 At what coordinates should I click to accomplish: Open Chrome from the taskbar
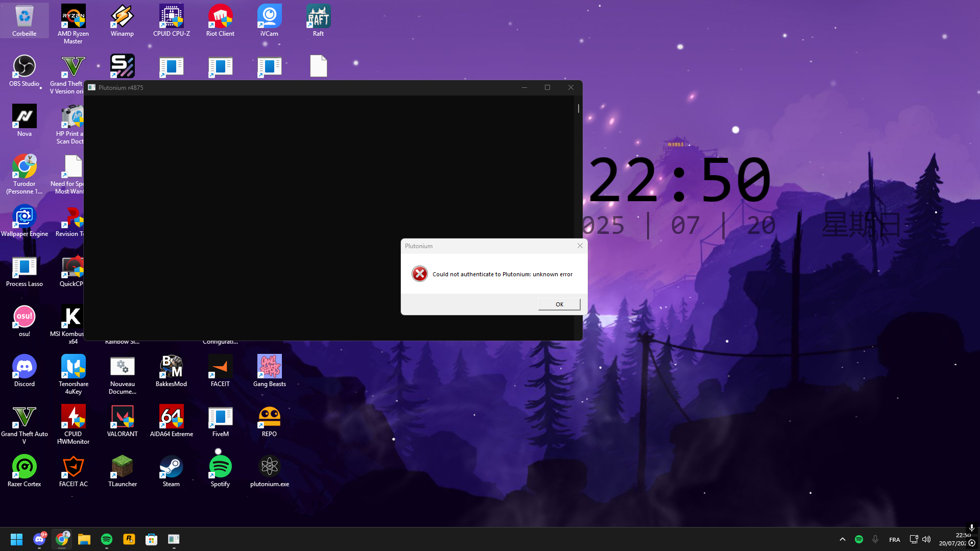pyautogui.click(x=62, y=539)
